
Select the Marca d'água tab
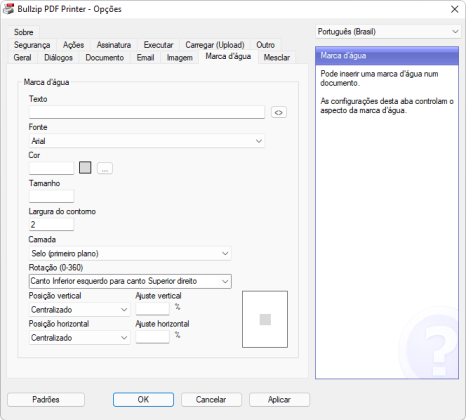tap(228, 56)
